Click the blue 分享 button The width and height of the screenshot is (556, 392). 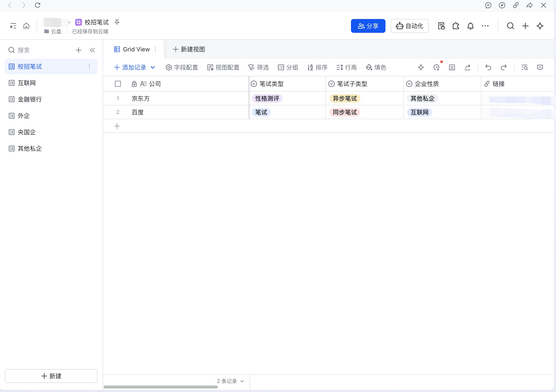pyautogui.click(x=368, y=26)
